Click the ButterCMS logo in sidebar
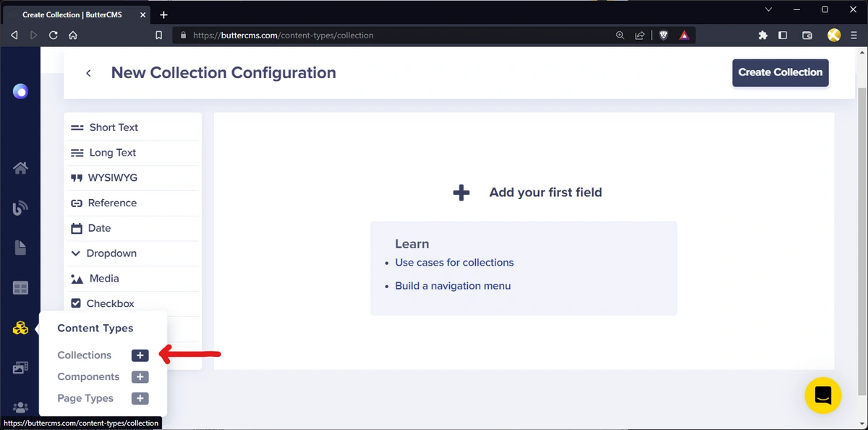Screen dimensions: 868x430 tap(20, 92)
